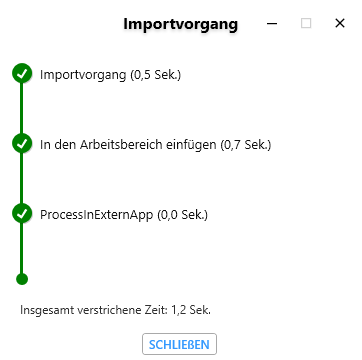362x360 pixels.
Task: Select the checkmark for Arbeitsbereich einfügen step
Action: 22,143
